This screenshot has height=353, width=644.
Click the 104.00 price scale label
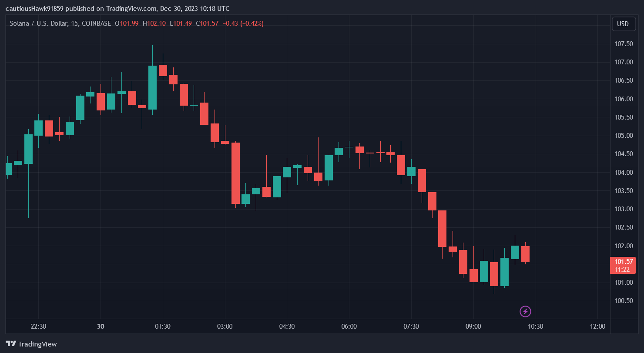point(624,173)
